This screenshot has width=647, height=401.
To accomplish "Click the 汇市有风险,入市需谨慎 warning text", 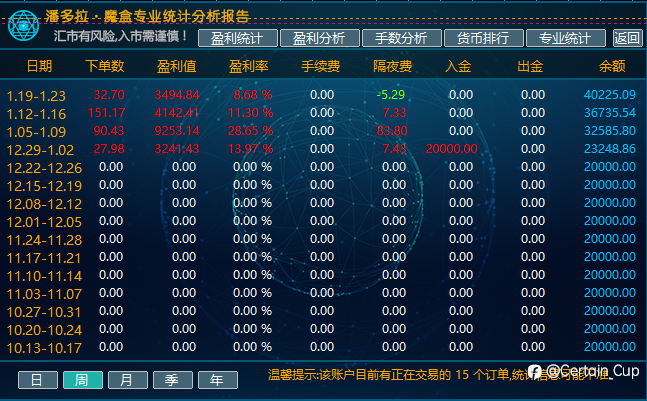I will [x=120, y=36].
